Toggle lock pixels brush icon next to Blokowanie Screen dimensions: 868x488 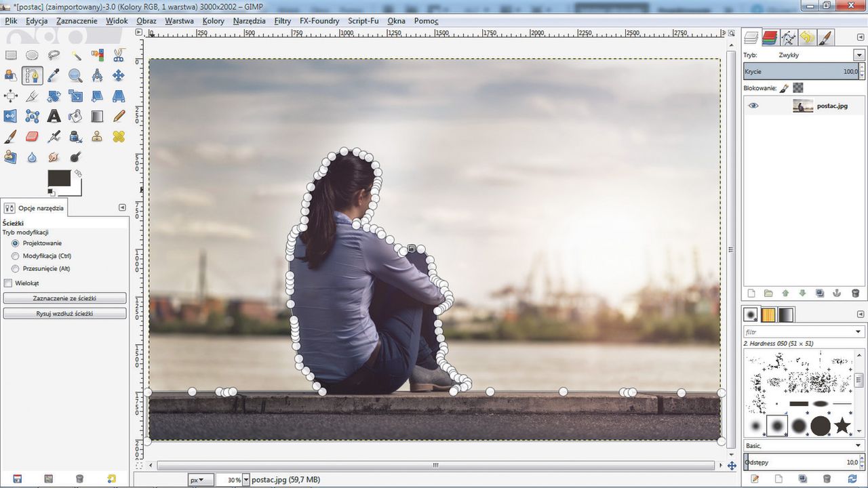[x=784, y=88]
